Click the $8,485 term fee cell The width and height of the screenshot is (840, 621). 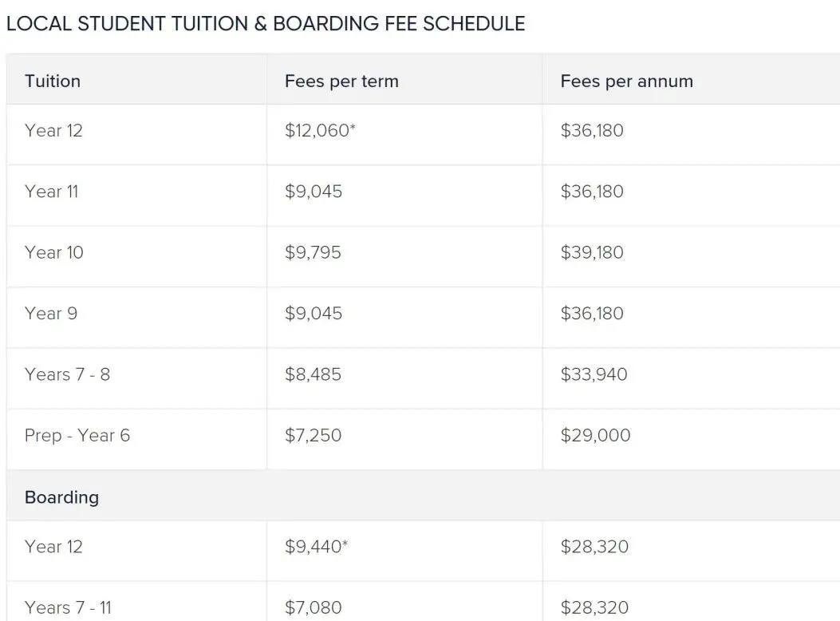click(313, 374)
